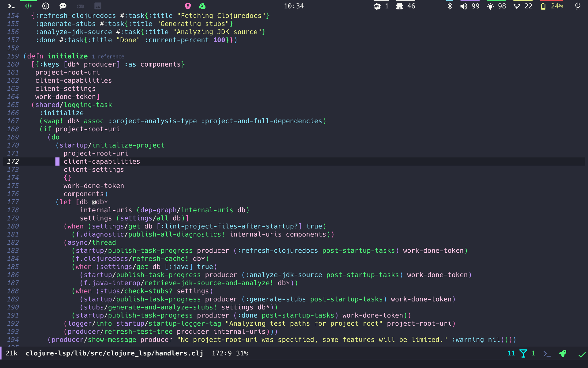Click the green Google Drive tray icon
Viewport: 588px width, 368px height.
point(202,6)
